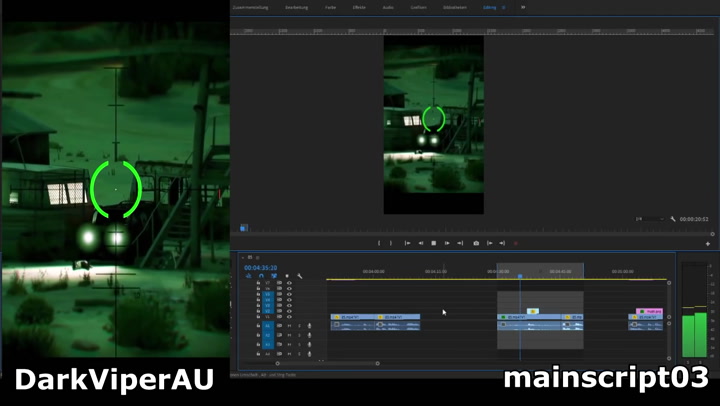Select the first video clip on V1
Screen dimensions: 720x406
pyautogui.click(x=353, y=317)
